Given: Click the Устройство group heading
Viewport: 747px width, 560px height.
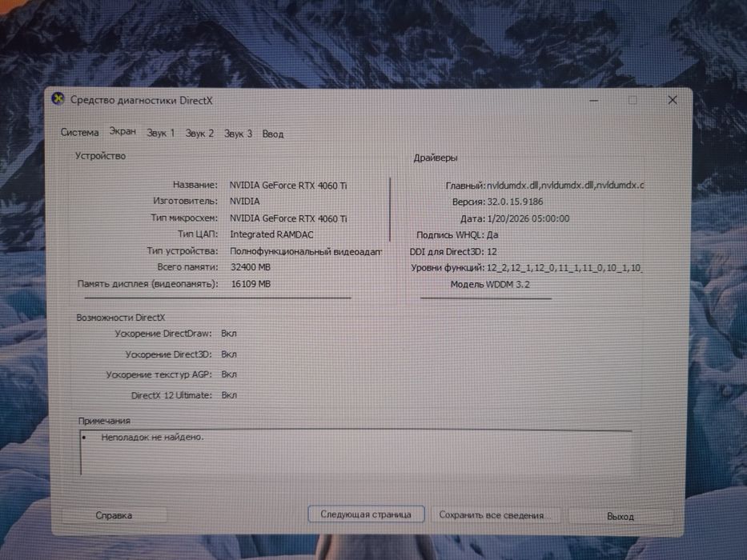Looking at the screenshot, I should click(101, 156).
